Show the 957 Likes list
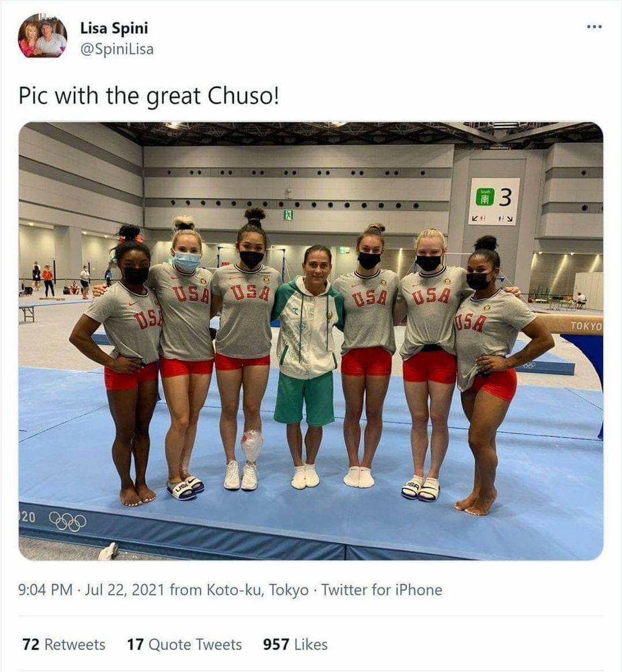Viewport: 622px width, 672px height. coord(295,644)
